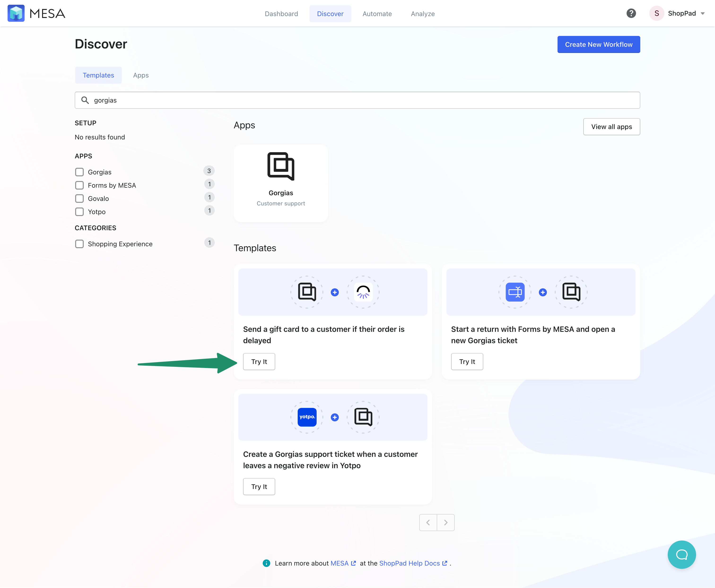This screenshot has width=715, height=588.
Task: Open the chat support bubble
Action: click(x=681, y=554)
